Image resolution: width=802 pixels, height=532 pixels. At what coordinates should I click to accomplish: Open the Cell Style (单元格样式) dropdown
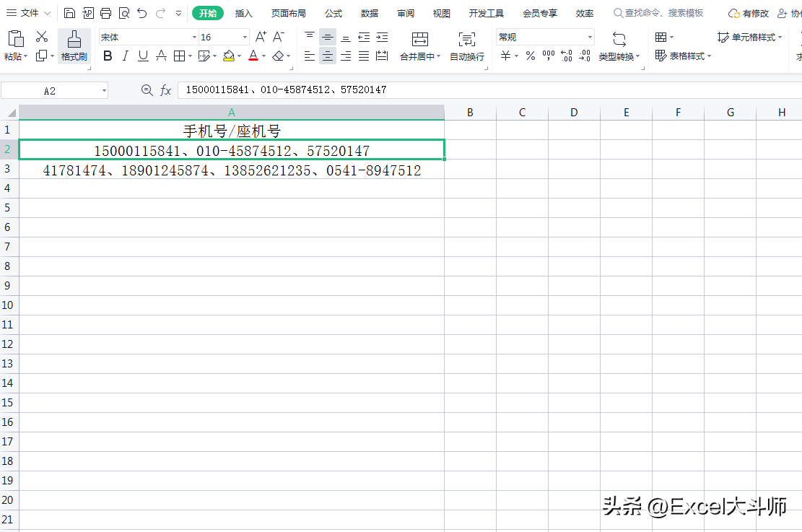pyautogui.click(x=750, y=38)
